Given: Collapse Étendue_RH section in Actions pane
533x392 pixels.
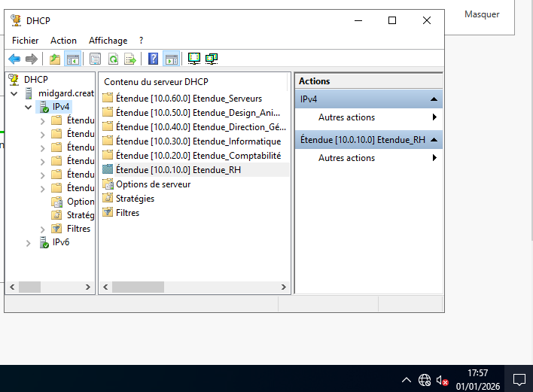Looking at the screenshot, I should (x=434, y=140).
